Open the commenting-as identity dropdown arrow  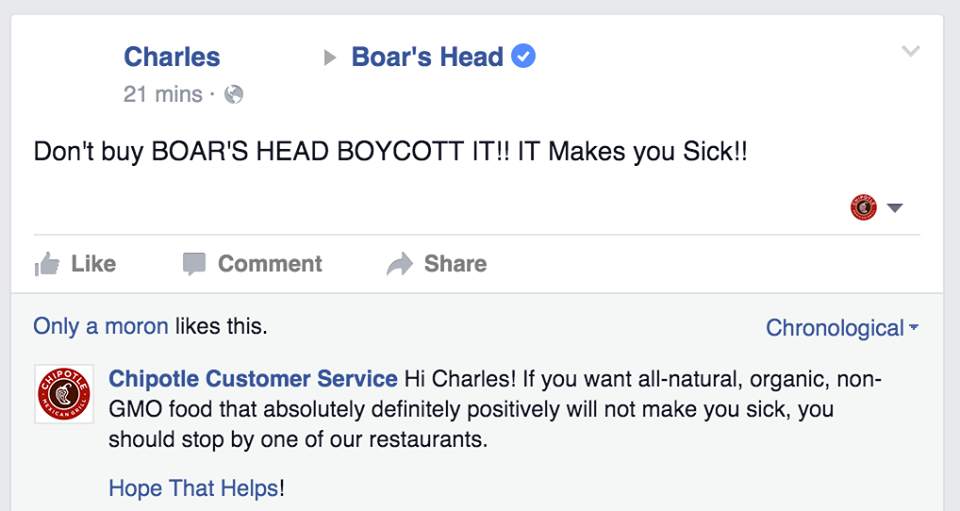tap(895, 208)
